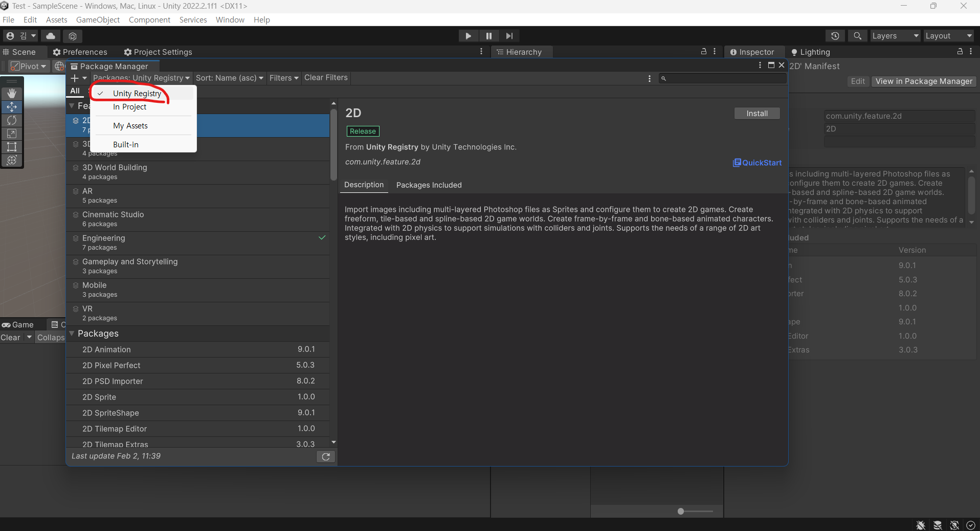Screen dimensions: 980x531
Task: Switch to the Project Settings tab
Action: pos(158,52)
